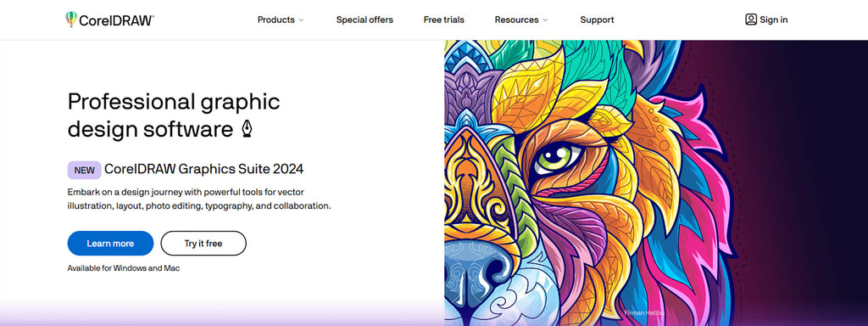Screen dimensions: 868x326
Task: Click the Firman Hatibu artist credit
Action: point(644,312)
